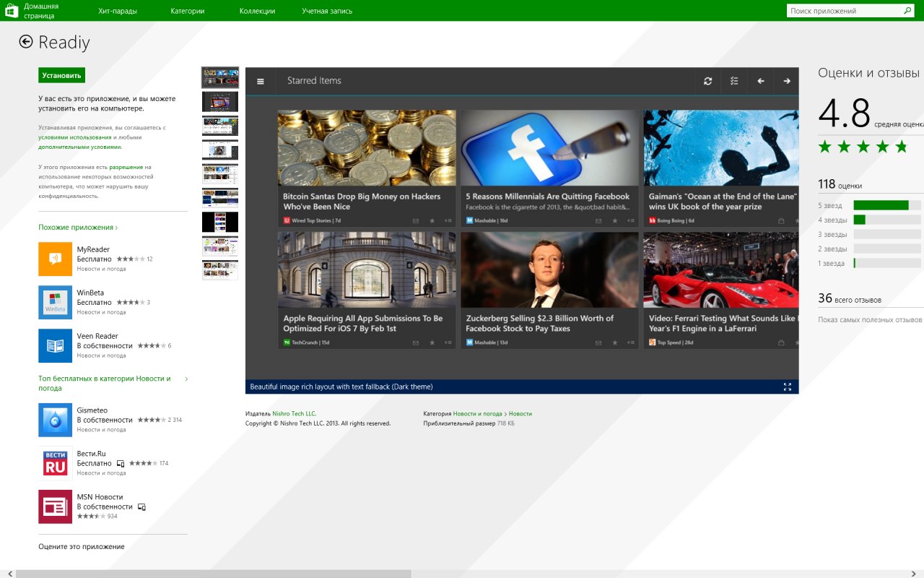Click the star icon under the Zuckerberg article
This screenshot has width=924, height=578.
[x=615, y=342]
